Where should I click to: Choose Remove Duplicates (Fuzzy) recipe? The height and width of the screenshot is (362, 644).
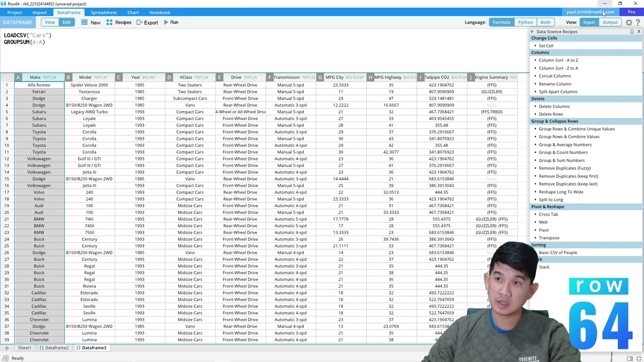pyautogui.click(x=565, y=168)
